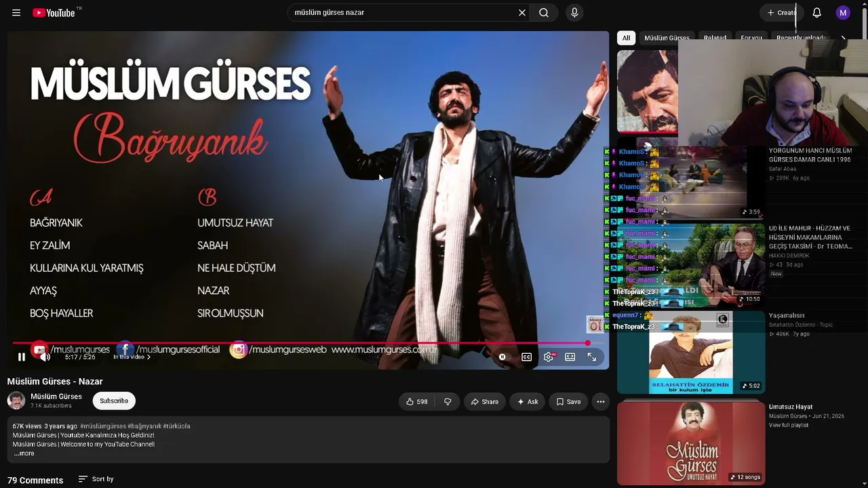Open the Umutsuz Hayat playlist title
This screenshot has height=488, width=868.
[x=791, y=407]
